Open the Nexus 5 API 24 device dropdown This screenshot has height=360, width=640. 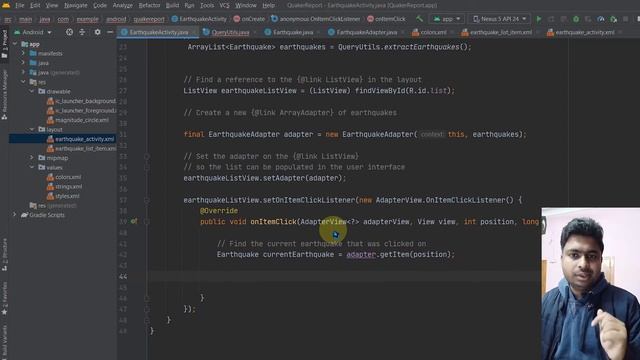(x=499, y=19)
